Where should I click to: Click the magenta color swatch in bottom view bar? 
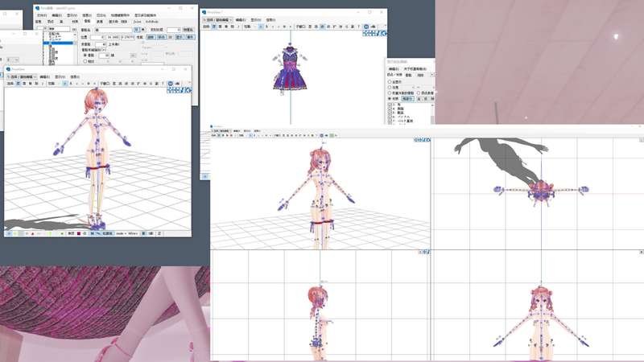coord(79,233)
